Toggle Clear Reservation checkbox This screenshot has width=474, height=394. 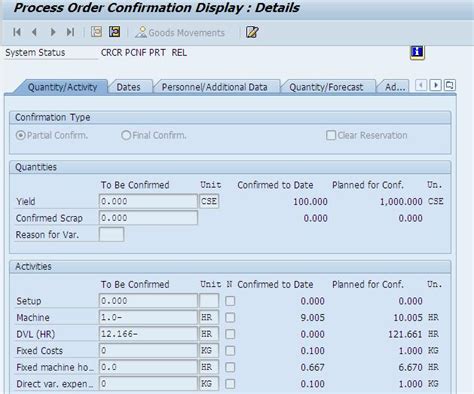[331, 135]
